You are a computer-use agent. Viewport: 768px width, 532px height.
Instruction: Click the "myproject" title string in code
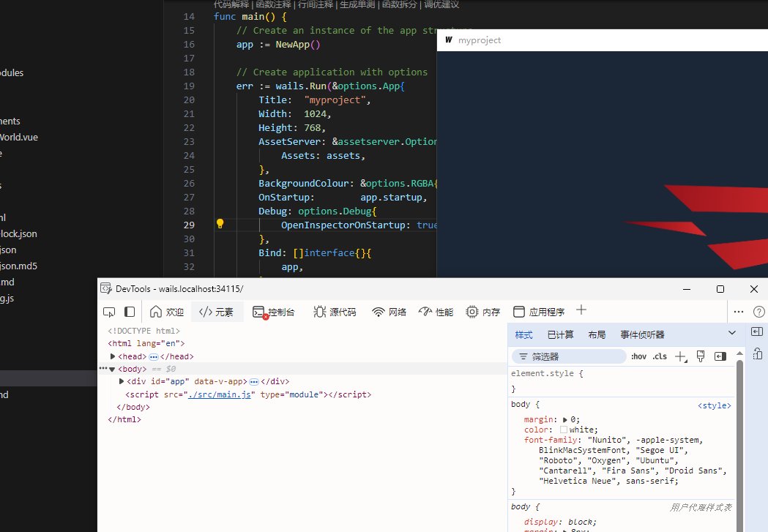(x=335, y=100)
